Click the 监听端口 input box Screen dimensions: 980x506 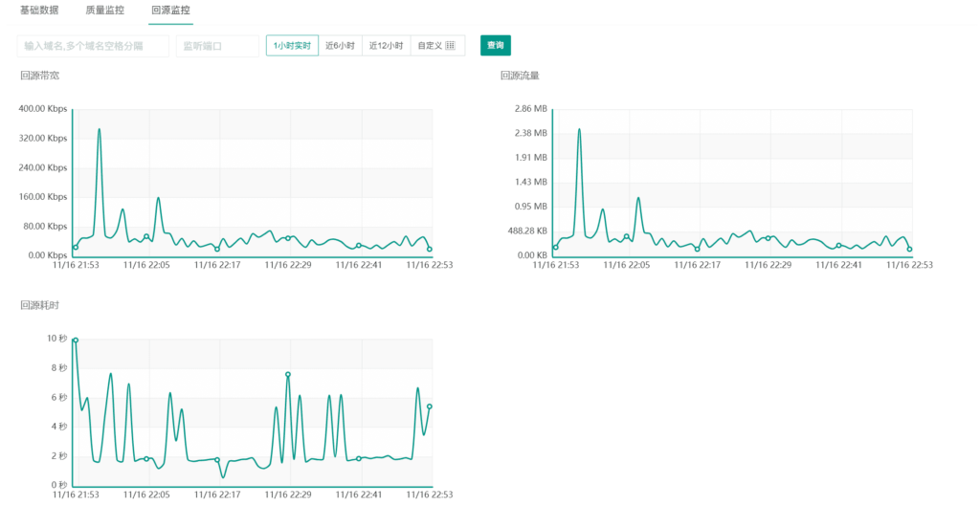[217, 46]
